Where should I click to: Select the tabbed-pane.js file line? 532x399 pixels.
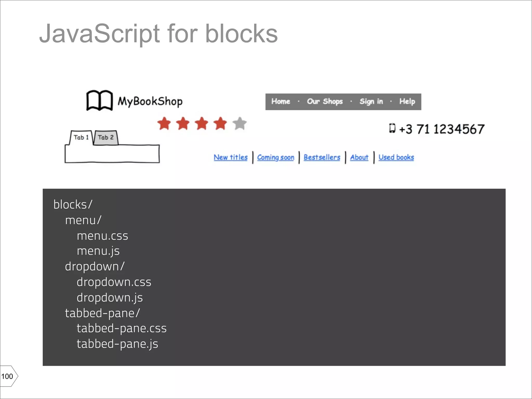[x=117, y=344]
